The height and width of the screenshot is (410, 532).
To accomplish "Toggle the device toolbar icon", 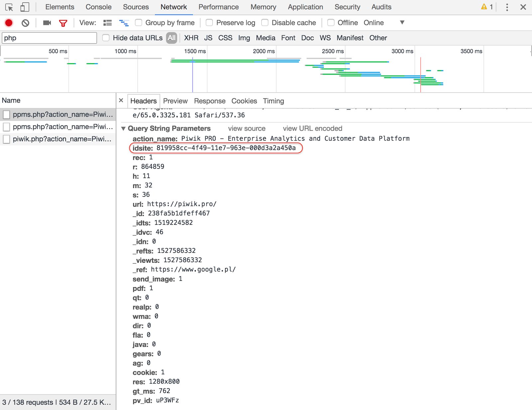I will 25,7.
